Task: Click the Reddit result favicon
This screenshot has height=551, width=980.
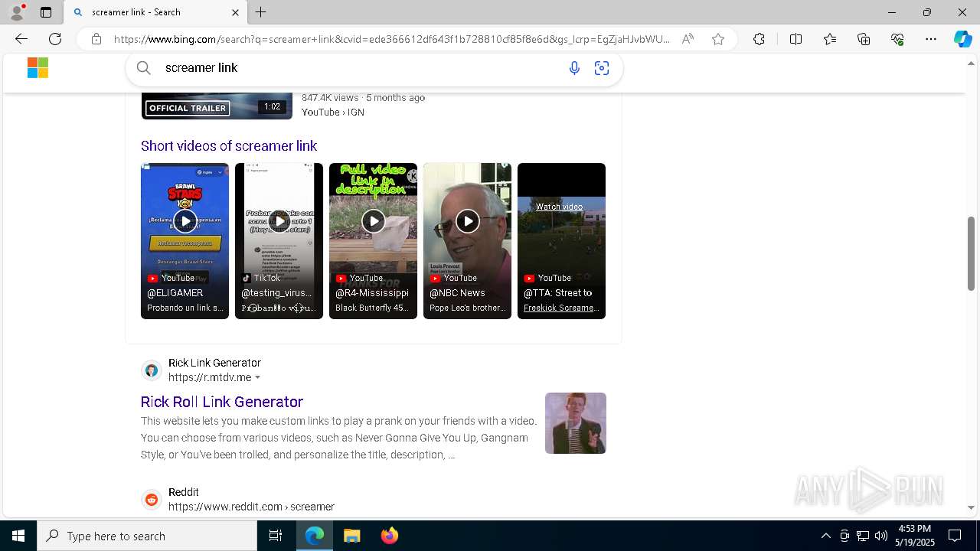Action: [152, 500]
